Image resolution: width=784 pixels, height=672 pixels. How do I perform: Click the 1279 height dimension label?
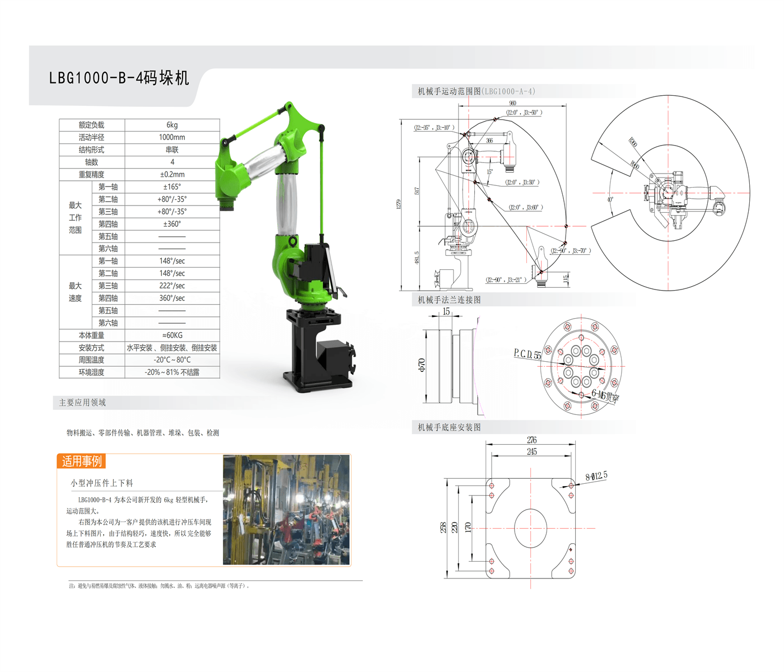(399, 204)
